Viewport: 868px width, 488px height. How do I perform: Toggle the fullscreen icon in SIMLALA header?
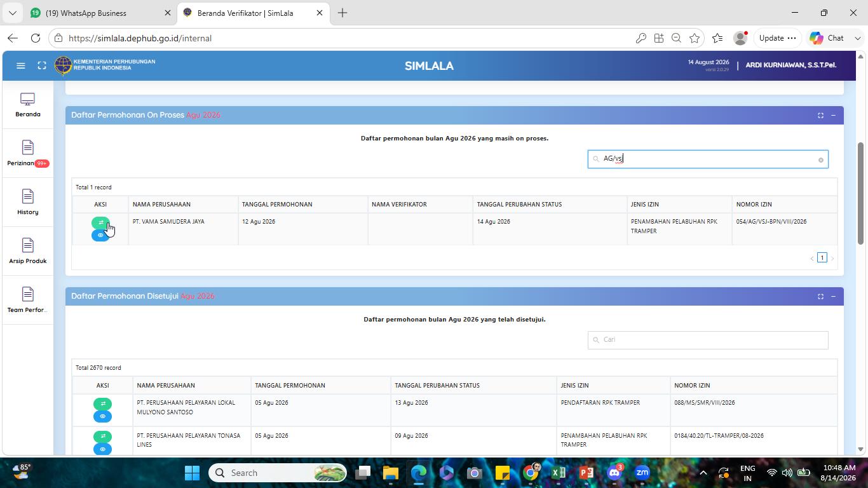coord(42,65)
